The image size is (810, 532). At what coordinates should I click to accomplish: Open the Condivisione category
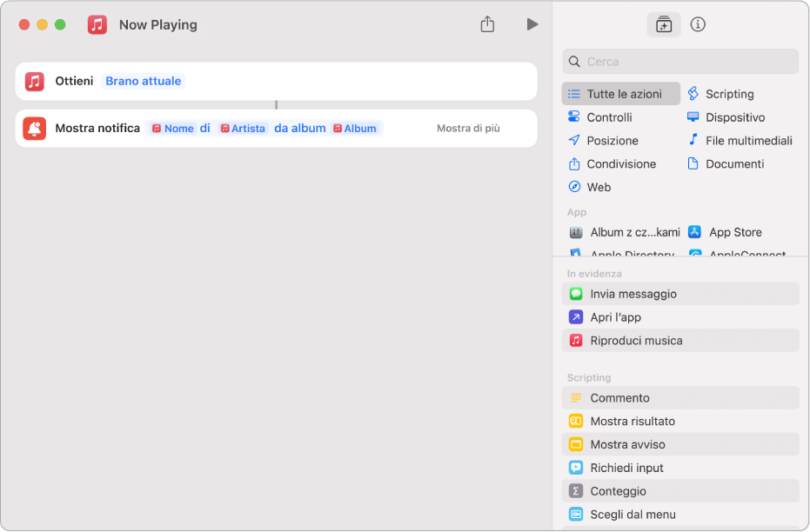621,163
